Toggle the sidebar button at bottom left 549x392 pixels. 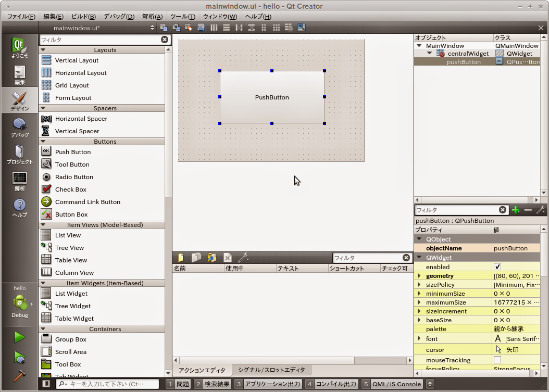46,384
